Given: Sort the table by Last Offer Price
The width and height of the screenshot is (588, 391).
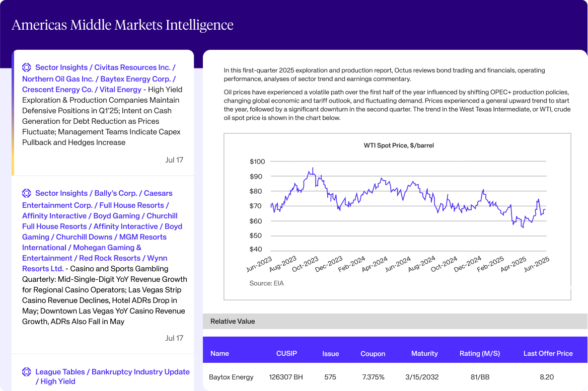Looking at the screenshot, I should click(x=548, y=354).
